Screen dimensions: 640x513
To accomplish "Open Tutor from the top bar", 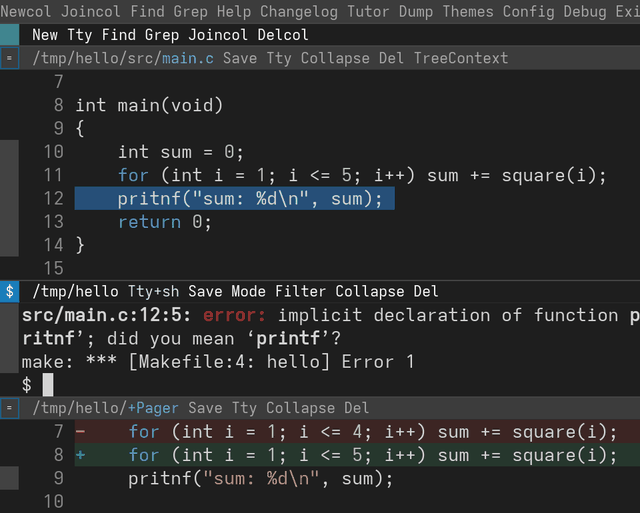I will [x=368, y=11].
